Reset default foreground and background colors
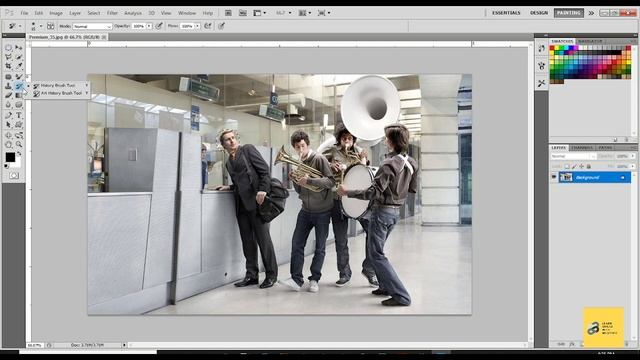Screen dimensions: 640x360 6,167
